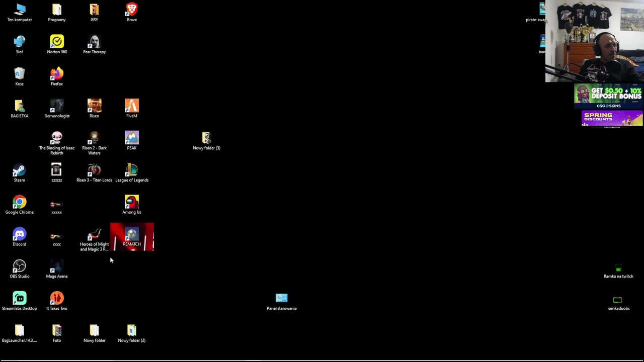Click the Spring Discounts banner
The image size is (644, 362).
(x=612, y=119)
